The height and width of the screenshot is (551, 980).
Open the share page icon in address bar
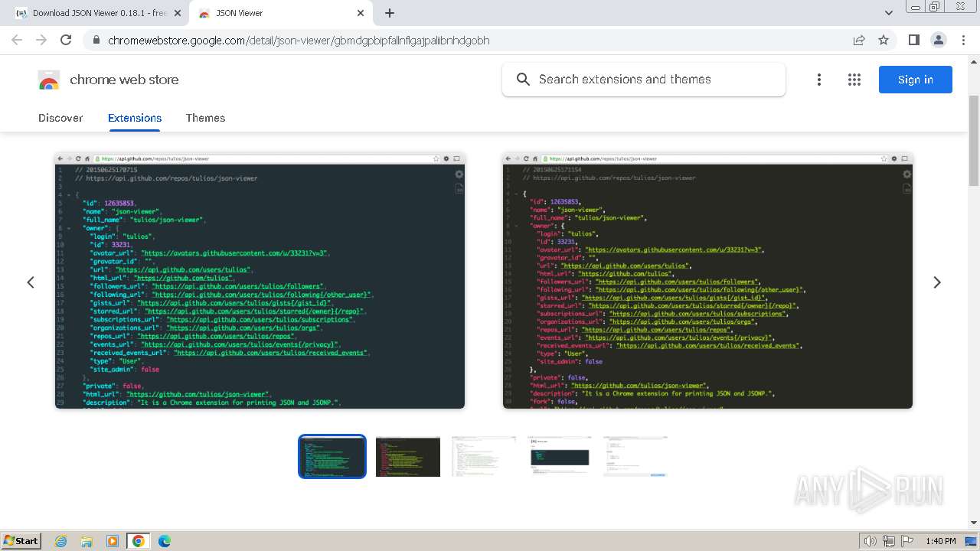pyautogui.click(x=859, y=40)
